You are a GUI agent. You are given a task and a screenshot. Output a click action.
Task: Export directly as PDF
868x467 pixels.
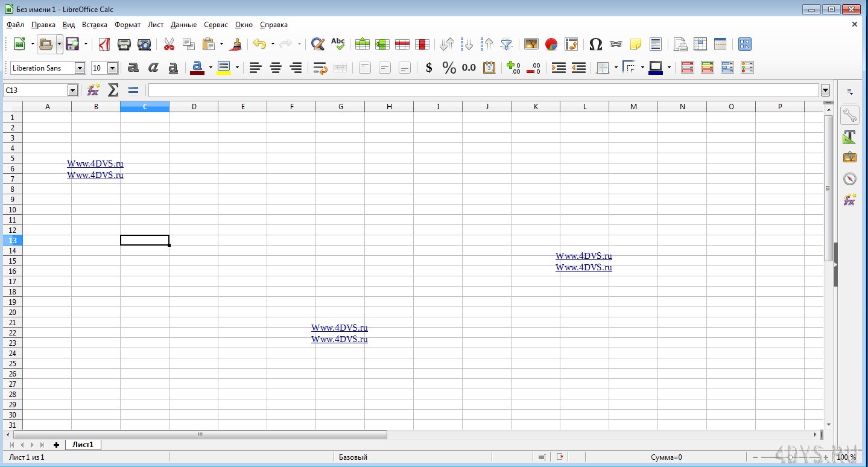(x=104, y=44)
